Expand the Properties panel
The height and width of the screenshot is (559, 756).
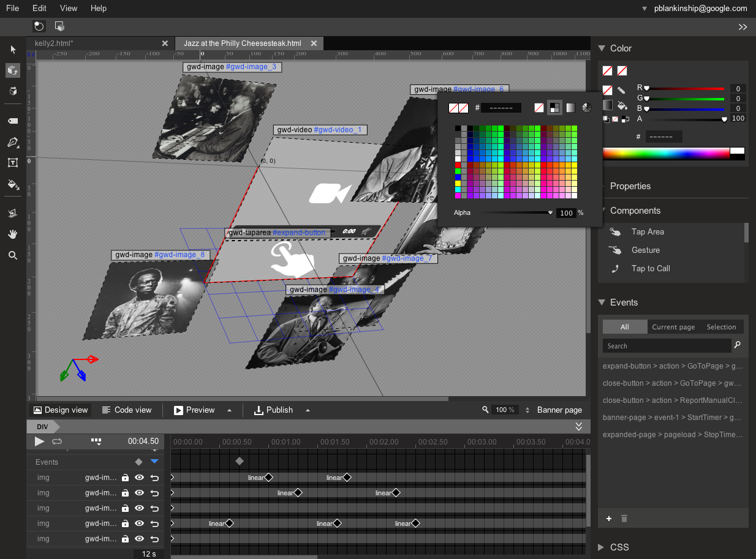click(630, 186)
